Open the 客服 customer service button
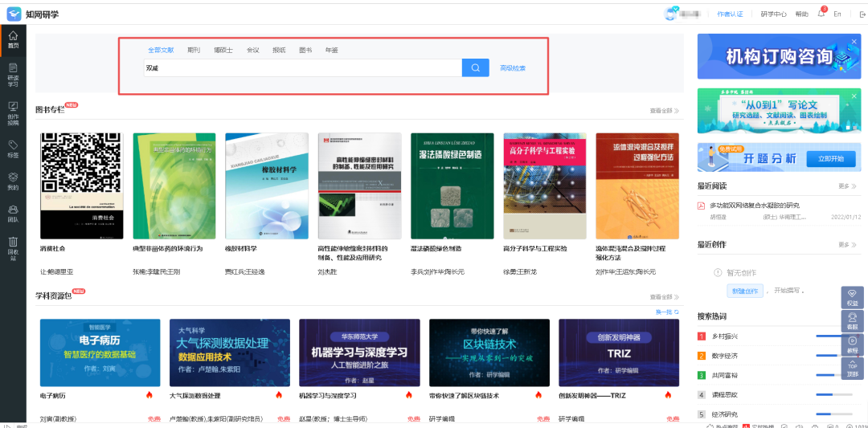The image size is (868, 428). click(853, 320)
